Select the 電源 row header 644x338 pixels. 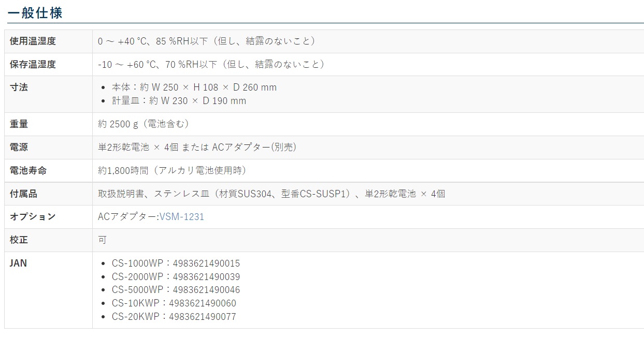(19, 148)
